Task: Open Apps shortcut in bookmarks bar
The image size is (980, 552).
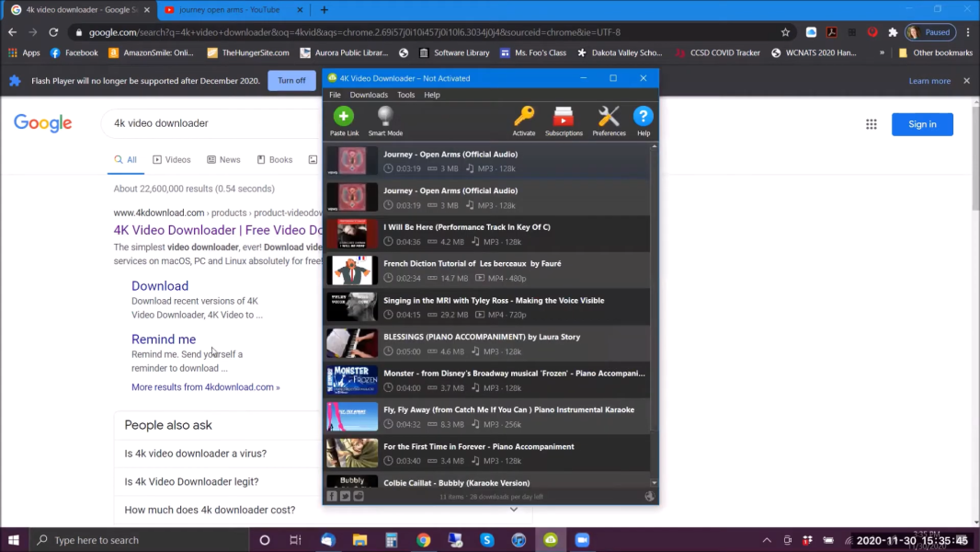Action: tap(25, 53)
